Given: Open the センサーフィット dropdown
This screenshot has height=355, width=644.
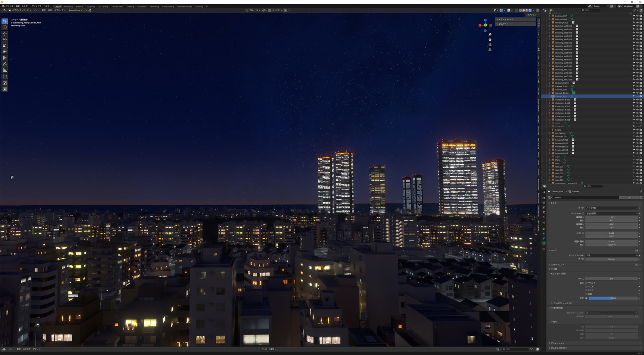Looking at the screenshot, I should click(x=611, y=255).
